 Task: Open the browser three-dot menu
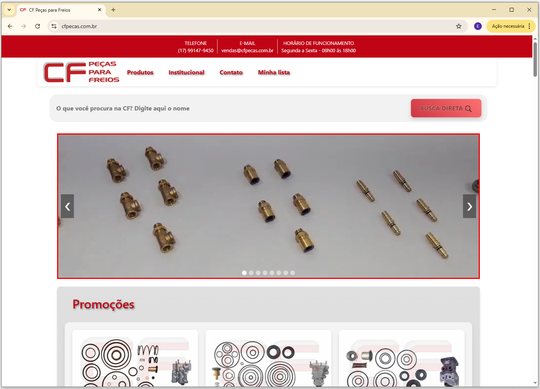(529, 26)
